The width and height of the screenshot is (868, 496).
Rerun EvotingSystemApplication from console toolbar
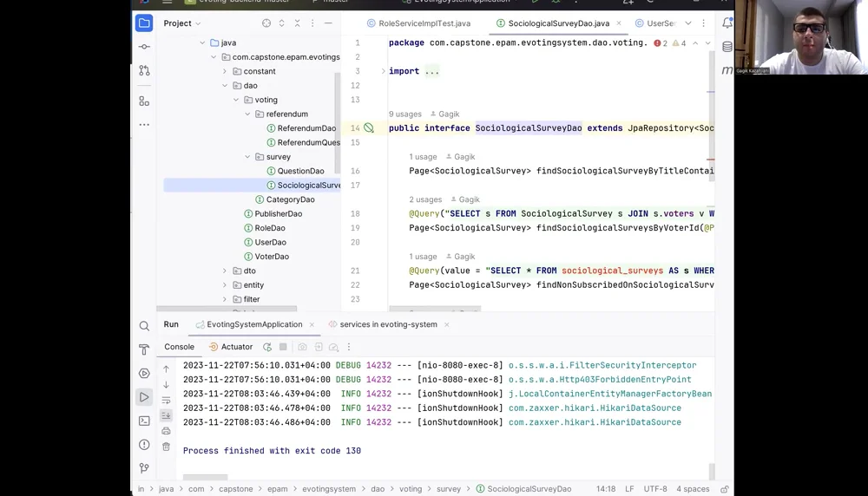pos(267,347)
